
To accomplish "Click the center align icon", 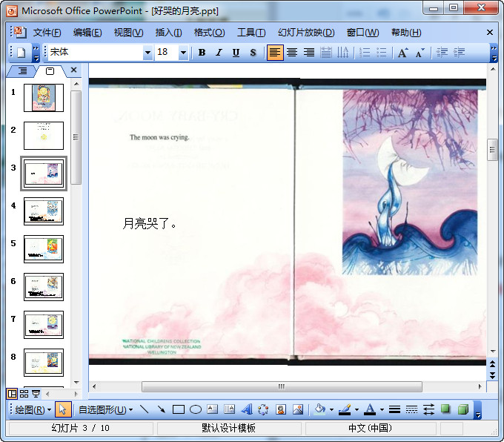I will click(292, 53).
